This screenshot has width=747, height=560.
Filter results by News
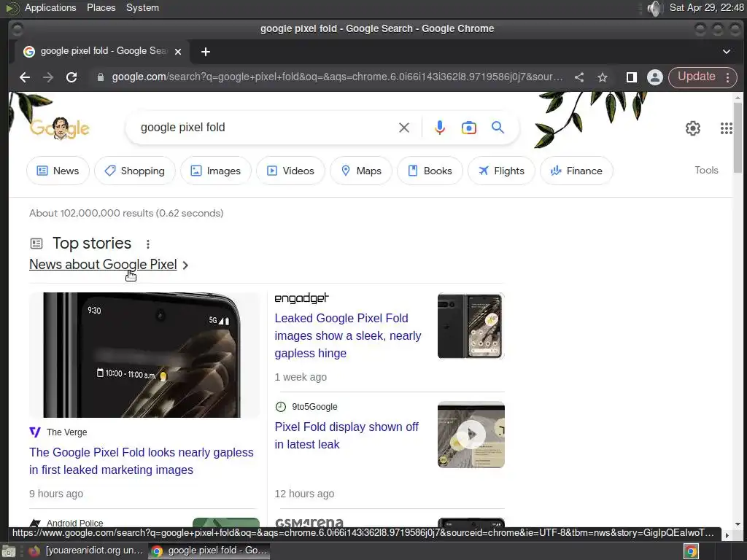[x=58, y=171]
